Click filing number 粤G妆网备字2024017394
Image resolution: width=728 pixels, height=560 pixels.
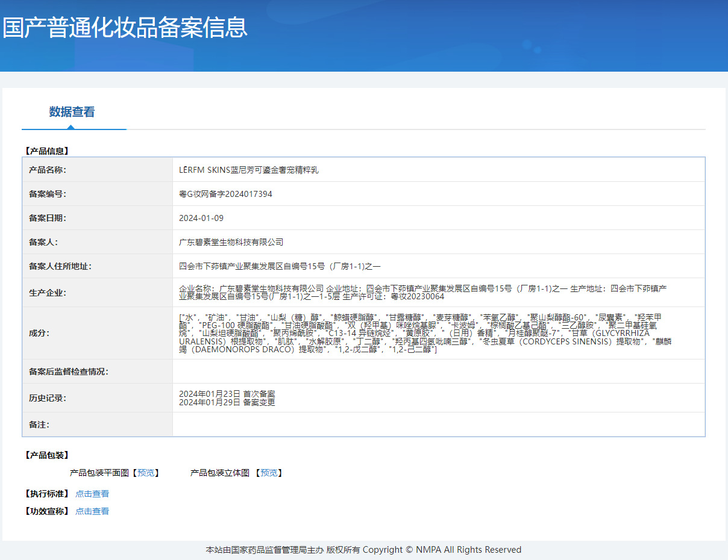225,194
